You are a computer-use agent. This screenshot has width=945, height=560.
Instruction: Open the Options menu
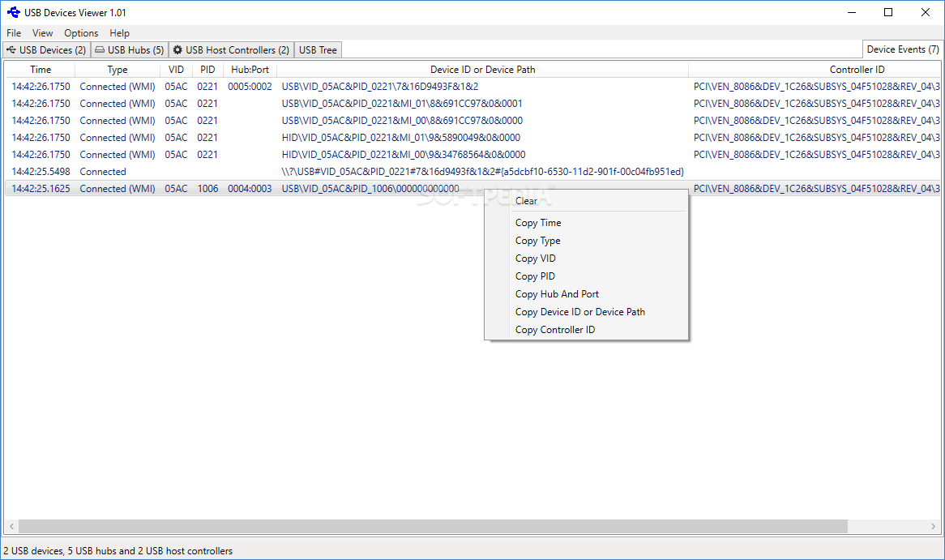click(80, 32)
